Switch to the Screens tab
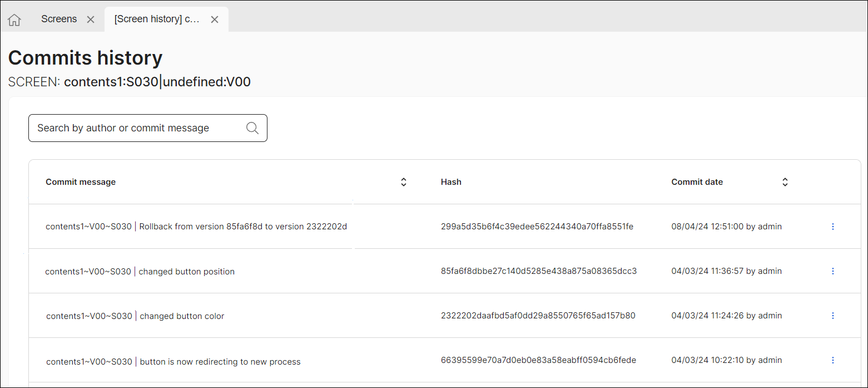868x388 pixels. 59,19
